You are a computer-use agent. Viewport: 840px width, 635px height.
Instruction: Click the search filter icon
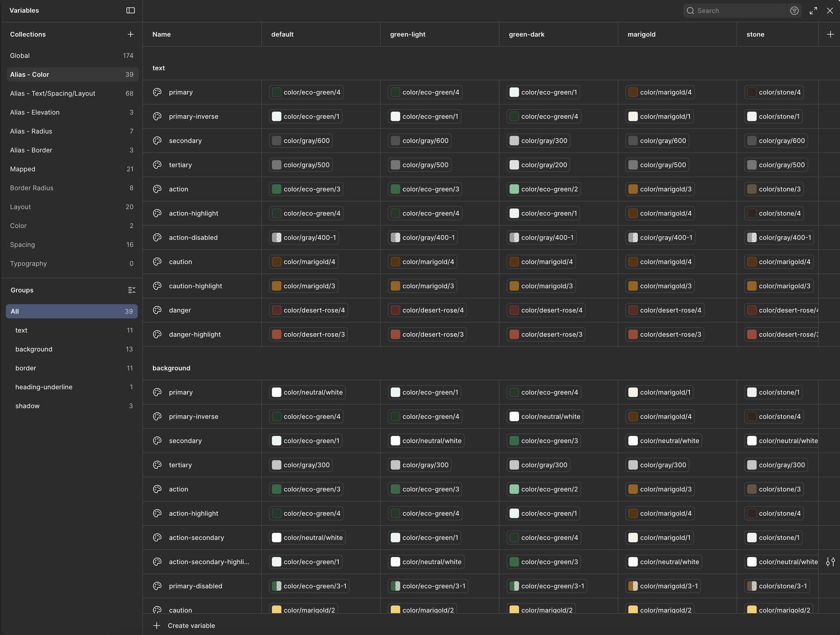(x=794, y=11)
